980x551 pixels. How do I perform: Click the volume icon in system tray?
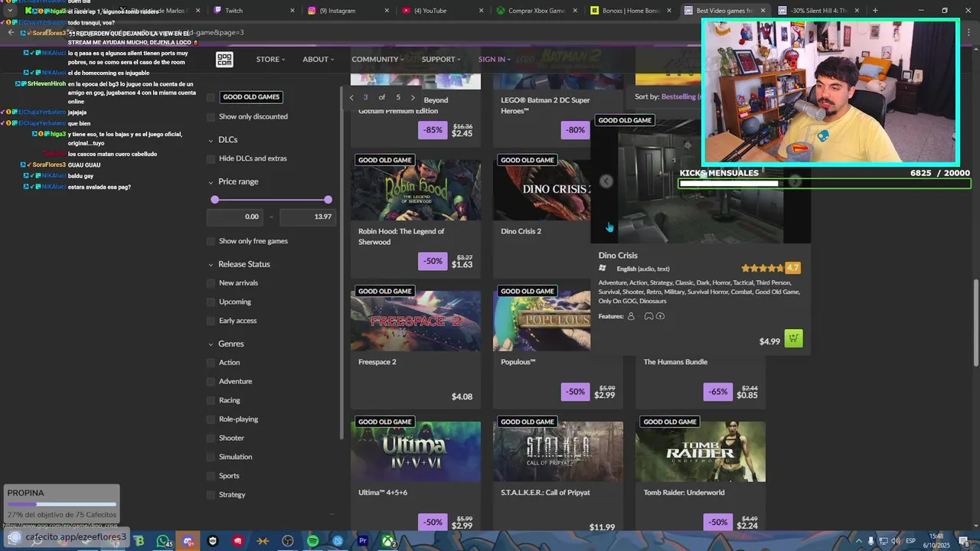tap(895, 541)
